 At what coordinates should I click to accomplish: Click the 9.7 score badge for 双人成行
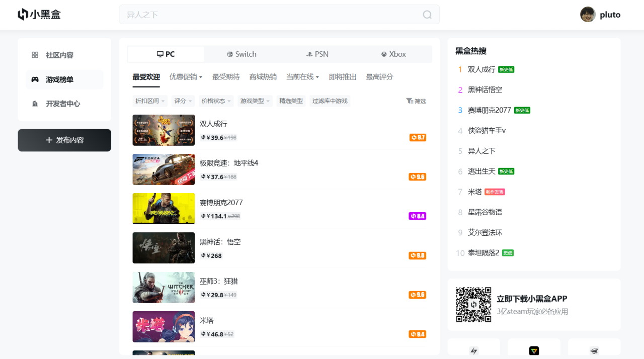click(x=418, y=137)
